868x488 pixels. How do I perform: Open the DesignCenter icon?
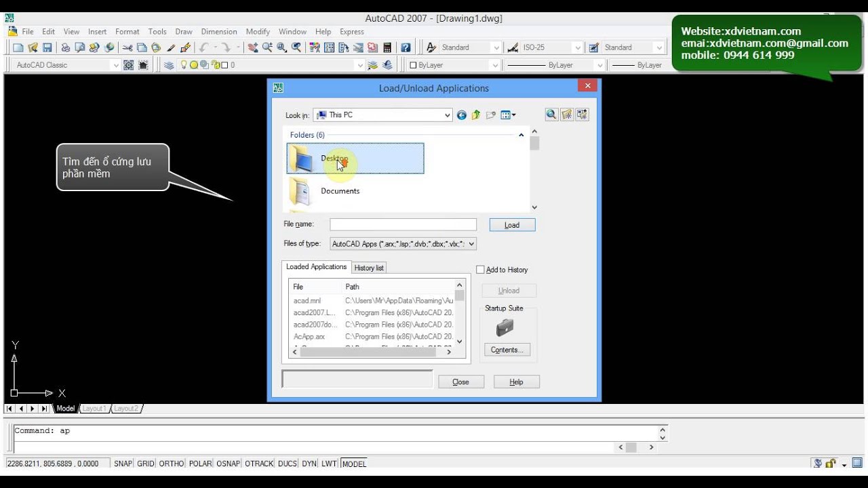(329, 47)
